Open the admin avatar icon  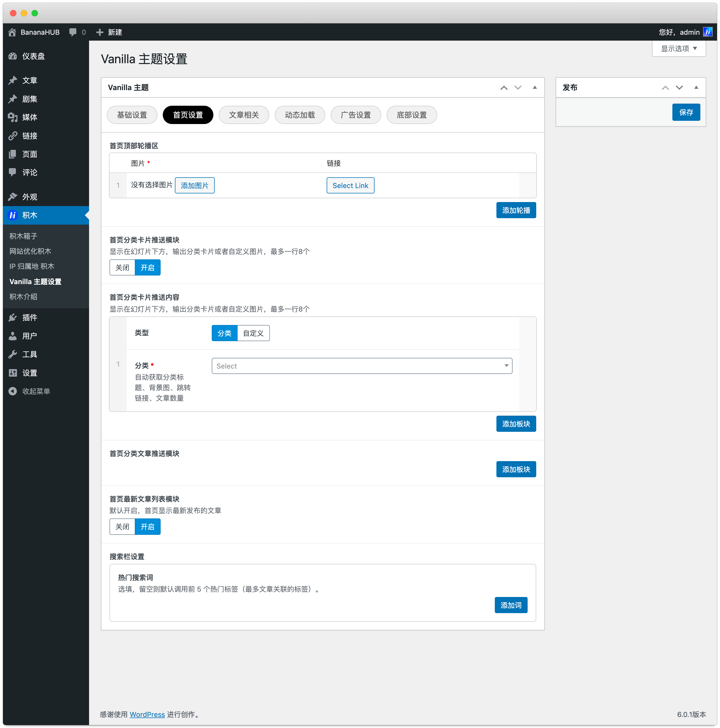tap(708, 32)
